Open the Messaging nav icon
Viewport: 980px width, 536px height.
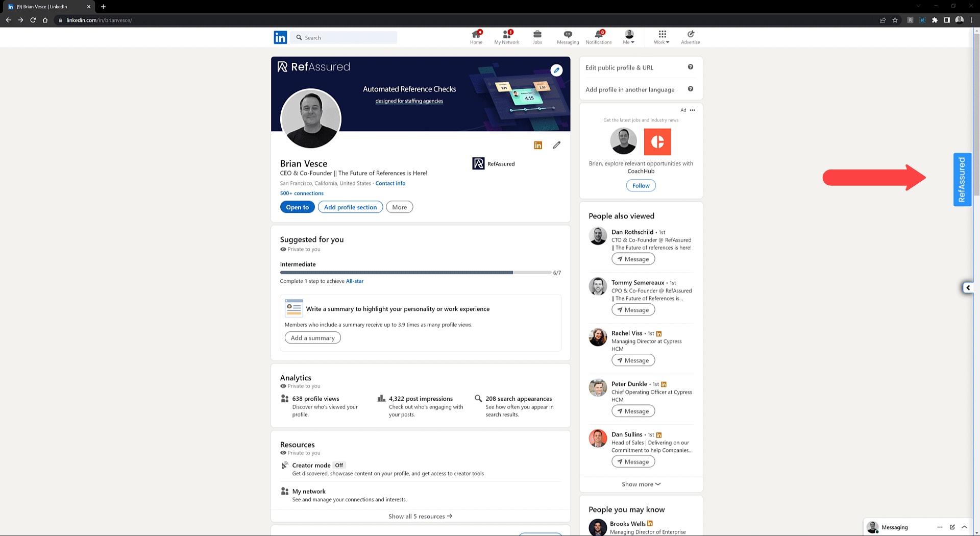[568, 37]
